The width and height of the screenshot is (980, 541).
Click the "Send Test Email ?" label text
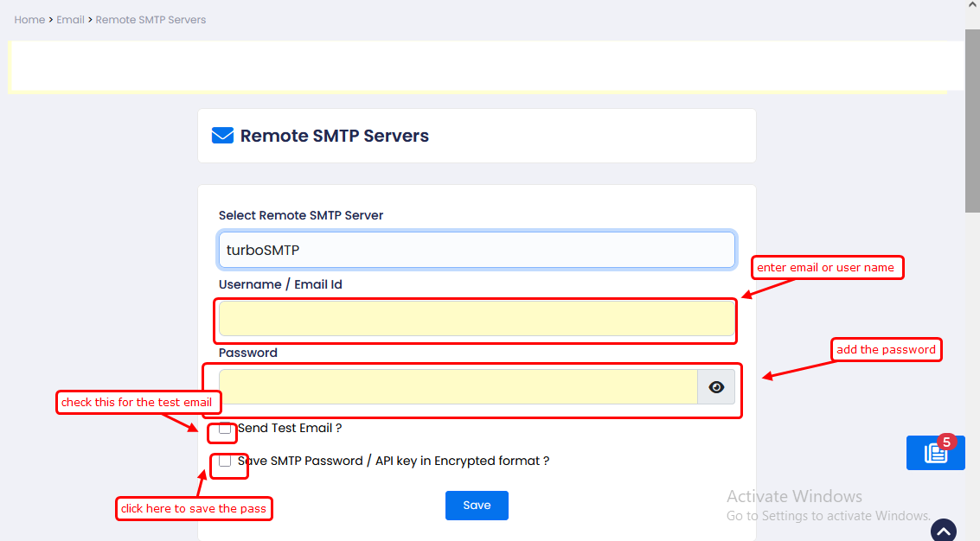[291, 429]
